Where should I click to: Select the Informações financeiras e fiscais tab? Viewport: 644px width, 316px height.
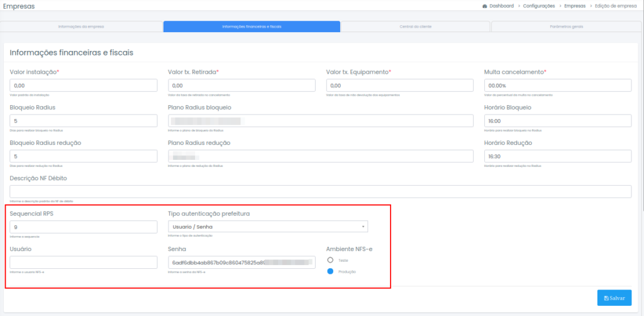pos(252,26)
